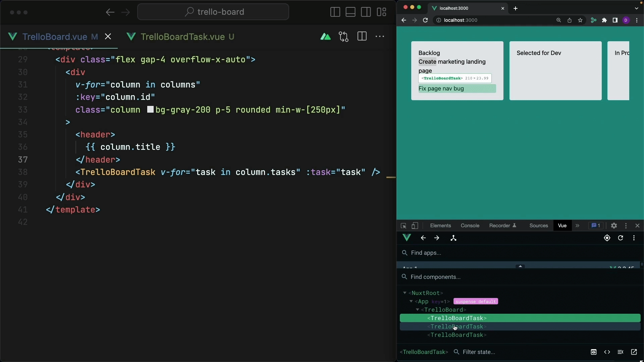Image resolution: width=644 pixels, height=362 pixels.
Task: Activate the DevTools inspect element picker
Action: pos(404,226)
